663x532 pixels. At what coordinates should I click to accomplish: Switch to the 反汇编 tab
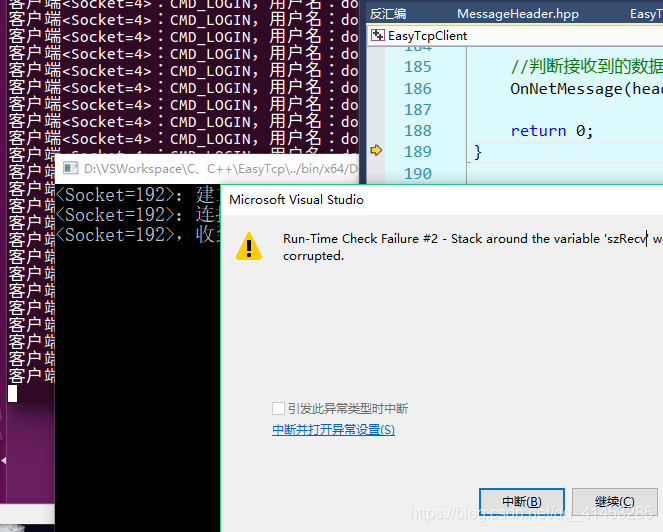(388, 14)
